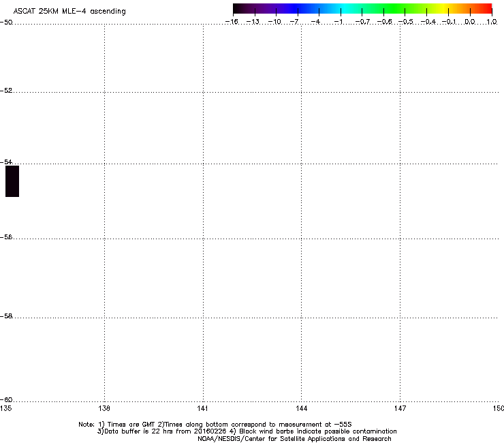Click the -56 latitude label
The height and width of the screenshot is (443, 504).
(x=6, y=236)
